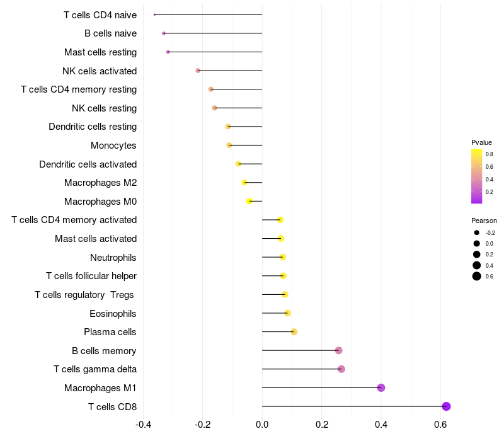Image resolution: width=504 pixels, height=441 pixels.
Task: Select the Plasma cells data point
Action: (x=294, y=332)
